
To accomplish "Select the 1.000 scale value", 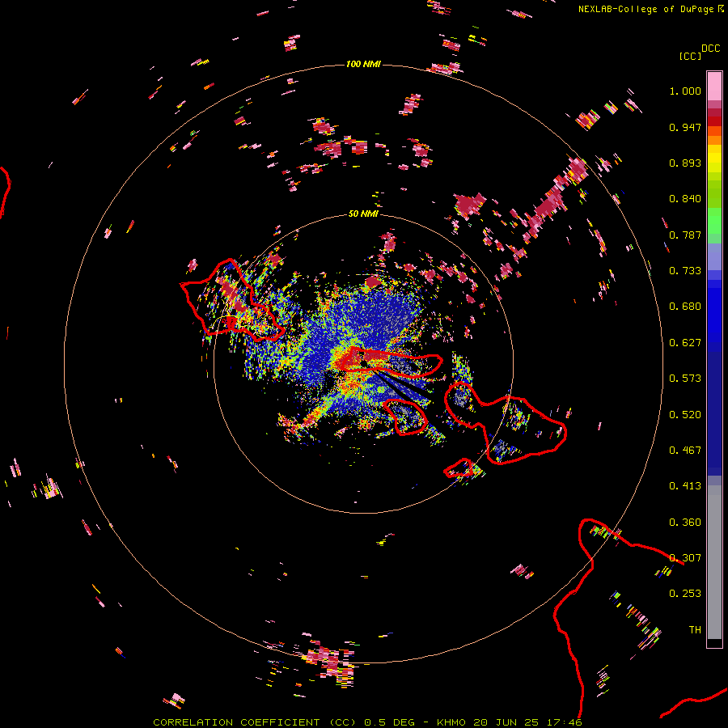I will point(685,91).
